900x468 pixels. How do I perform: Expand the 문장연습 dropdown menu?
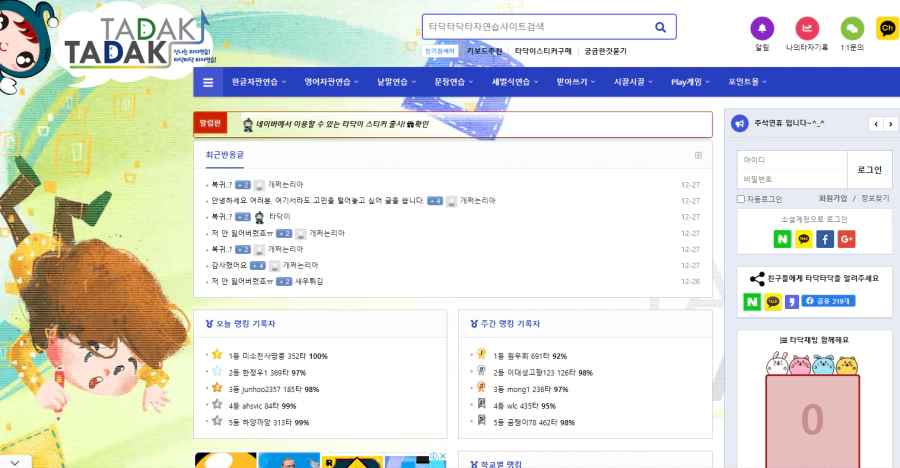[x=453, y=82]
